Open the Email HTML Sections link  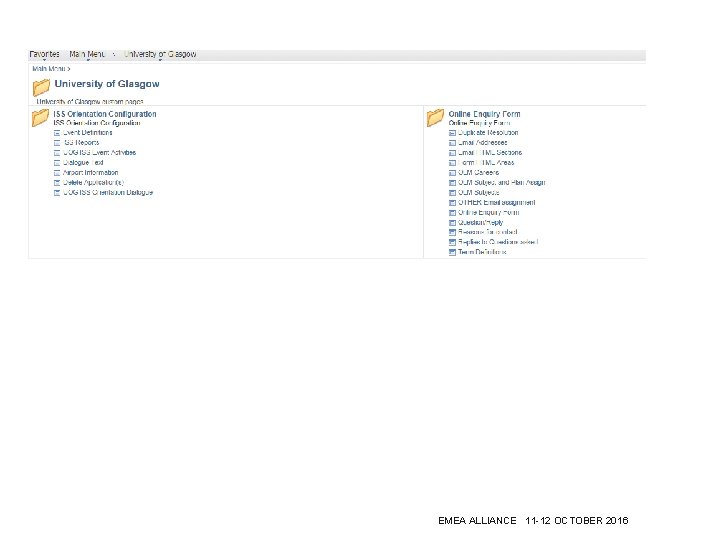coord(490,152)
